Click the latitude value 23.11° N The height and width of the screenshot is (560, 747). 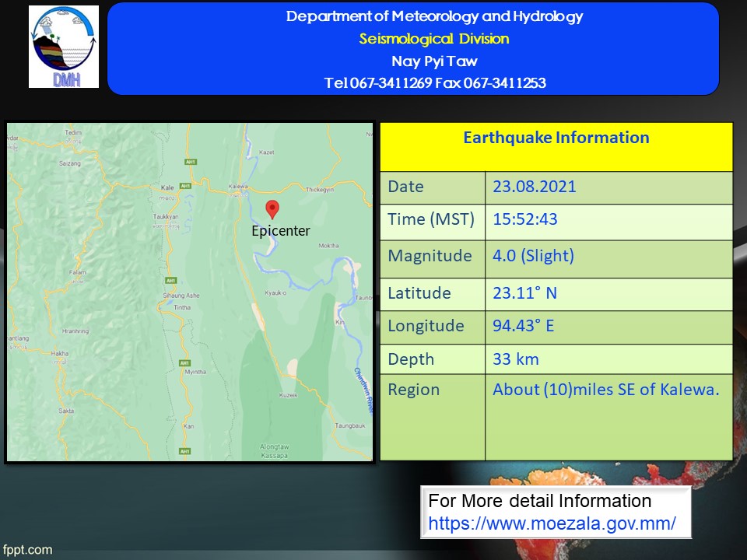pyautogui.click(x=524, y=293)
